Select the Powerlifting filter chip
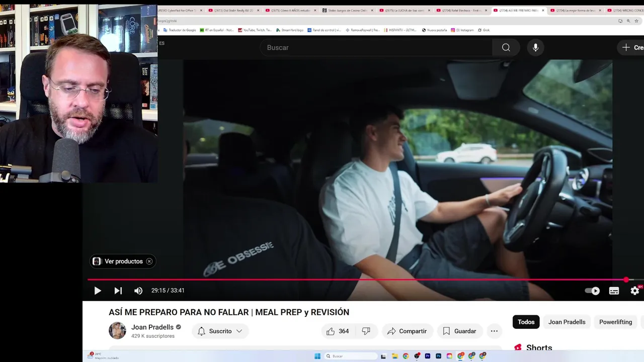The height and width of the screenshot is (362, 644). [x=615, y=322]
